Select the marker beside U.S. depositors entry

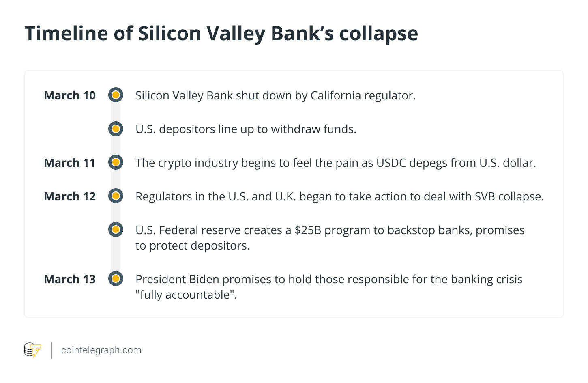click(116, 129)
